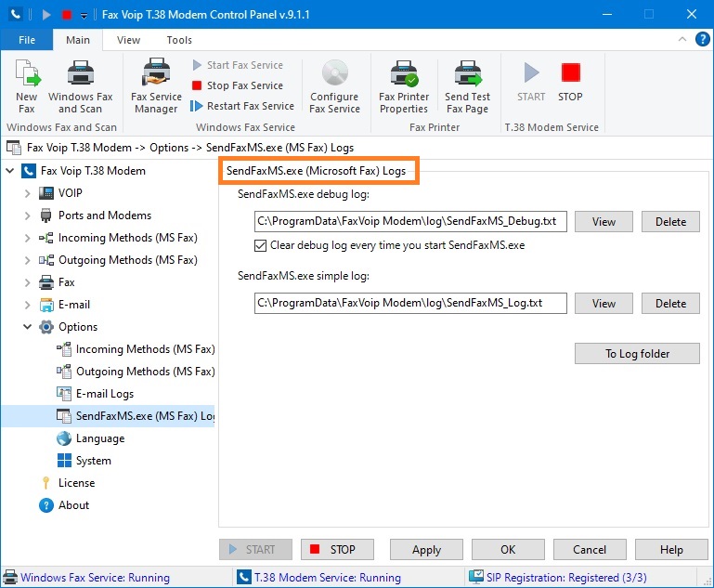This screenshot has height=588, width=714.
Task: Launch Windows Fax and Scan
Action: point(81,86)
